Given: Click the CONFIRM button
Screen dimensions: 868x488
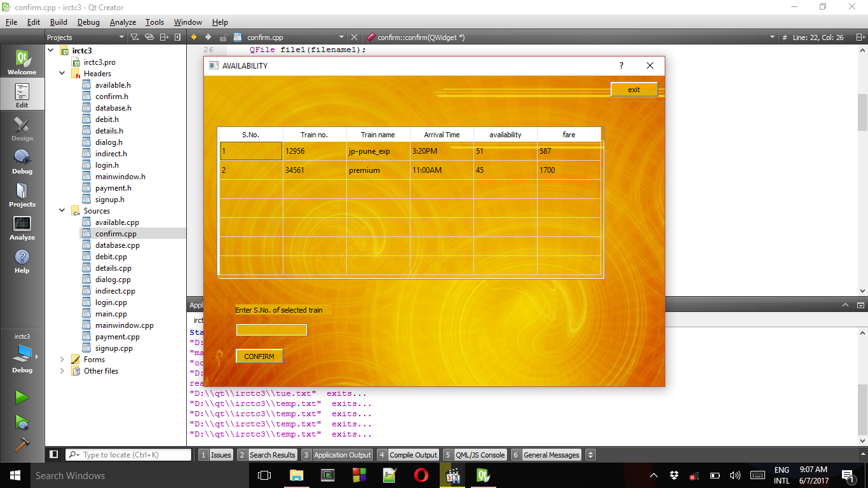Looking at the screenshot, I should click(259, 356).
